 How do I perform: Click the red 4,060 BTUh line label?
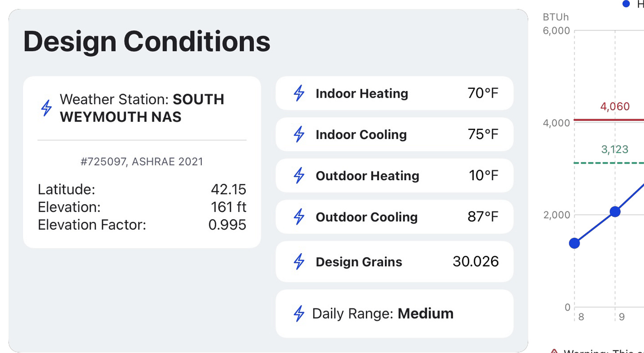pos(615,106)
